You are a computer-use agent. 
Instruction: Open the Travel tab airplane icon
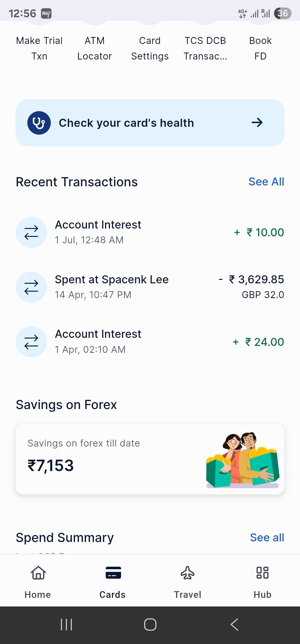[187, 573]
